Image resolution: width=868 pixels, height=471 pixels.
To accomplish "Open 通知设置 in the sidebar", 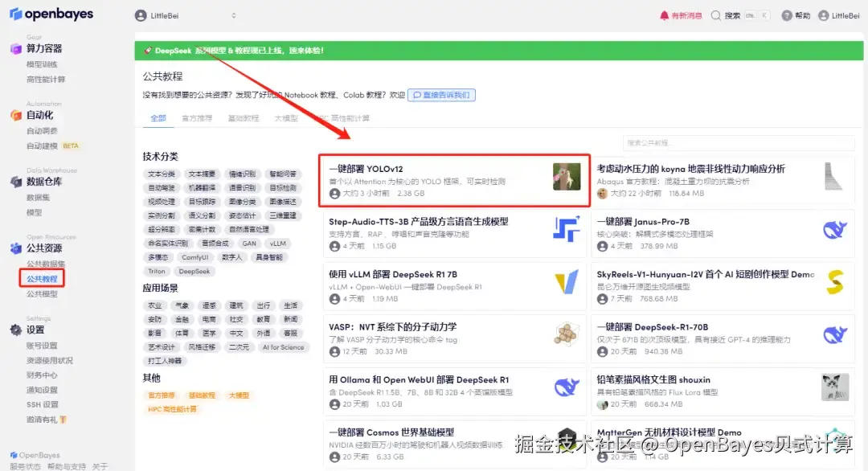I will click(42, 390).
